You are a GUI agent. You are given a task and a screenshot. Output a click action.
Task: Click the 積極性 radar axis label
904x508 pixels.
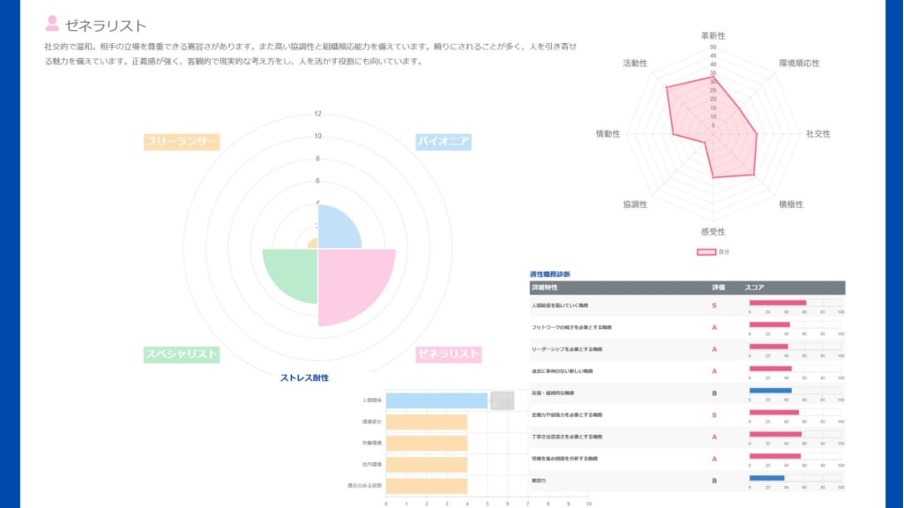(x=791, y=204)
